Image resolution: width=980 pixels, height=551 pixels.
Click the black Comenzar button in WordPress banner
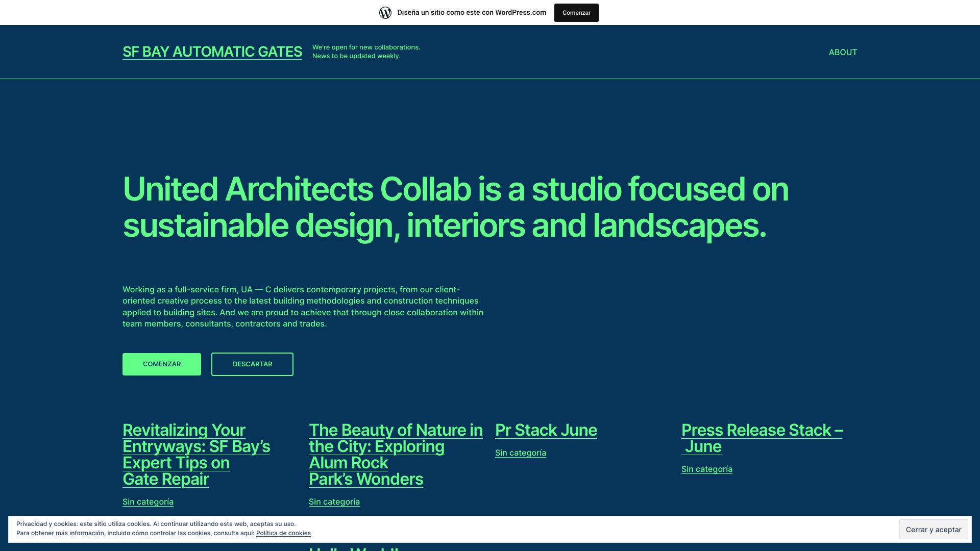tap(576, 13)
